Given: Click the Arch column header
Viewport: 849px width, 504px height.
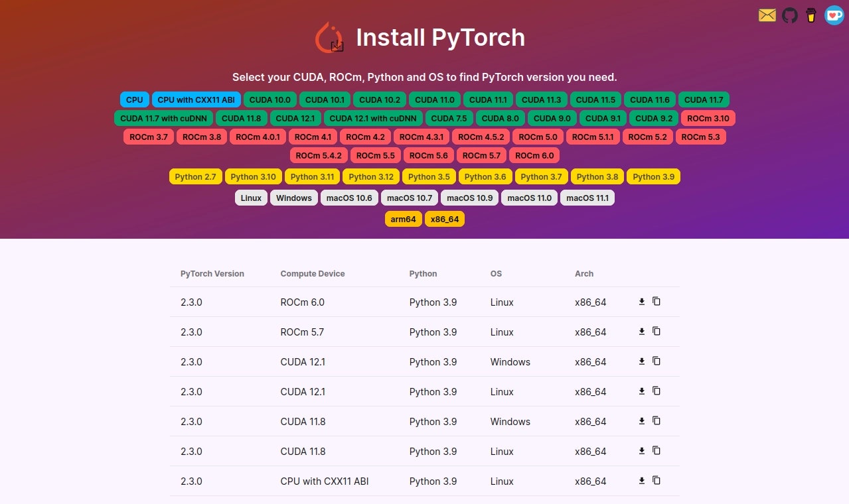Looking at the screenshot, I should click(584, 274).
